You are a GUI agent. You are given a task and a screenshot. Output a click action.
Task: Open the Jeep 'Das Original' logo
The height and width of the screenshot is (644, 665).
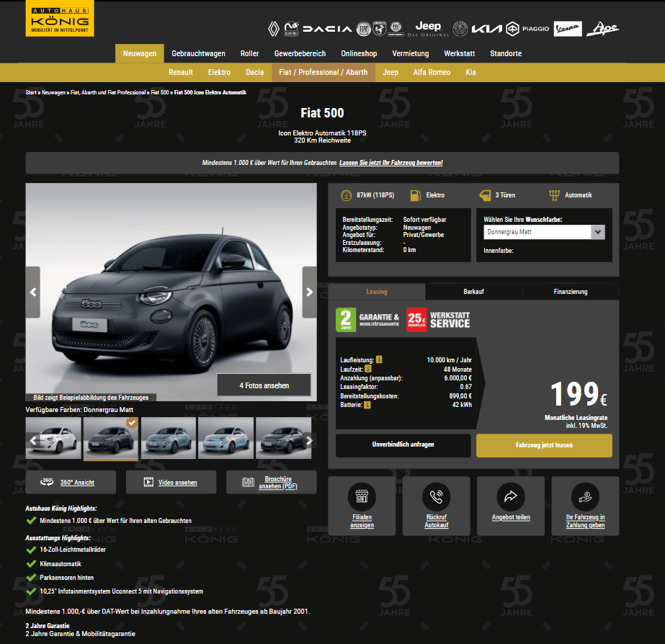[x=428, y=29]
